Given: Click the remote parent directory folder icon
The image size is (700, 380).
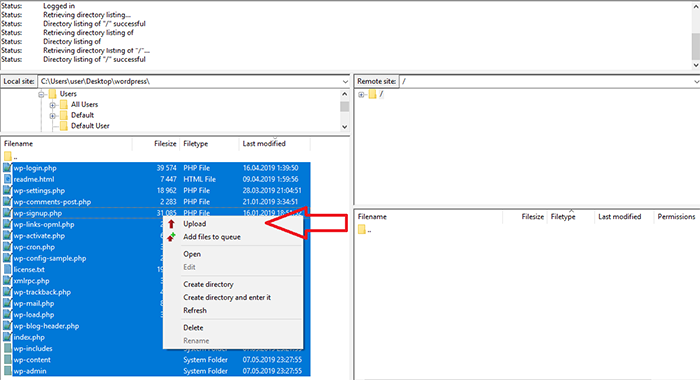Looking at the screenshot, I should pos(362,230).
